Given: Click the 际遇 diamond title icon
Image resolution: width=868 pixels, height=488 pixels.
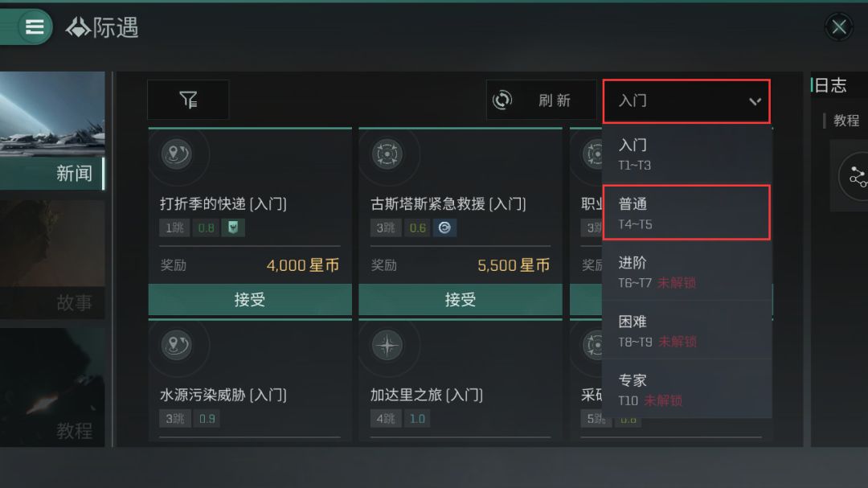Looking at the screenshot, I should coord(76,27).
